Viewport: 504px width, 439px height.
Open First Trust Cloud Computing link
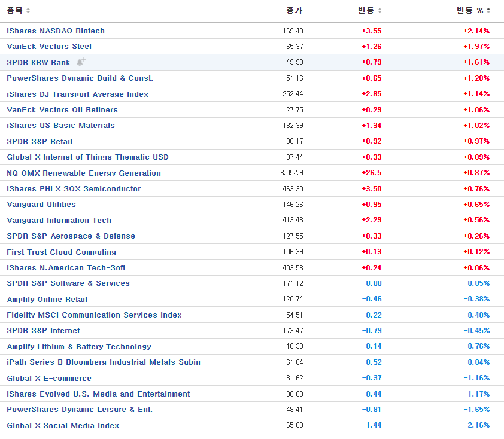62,252
